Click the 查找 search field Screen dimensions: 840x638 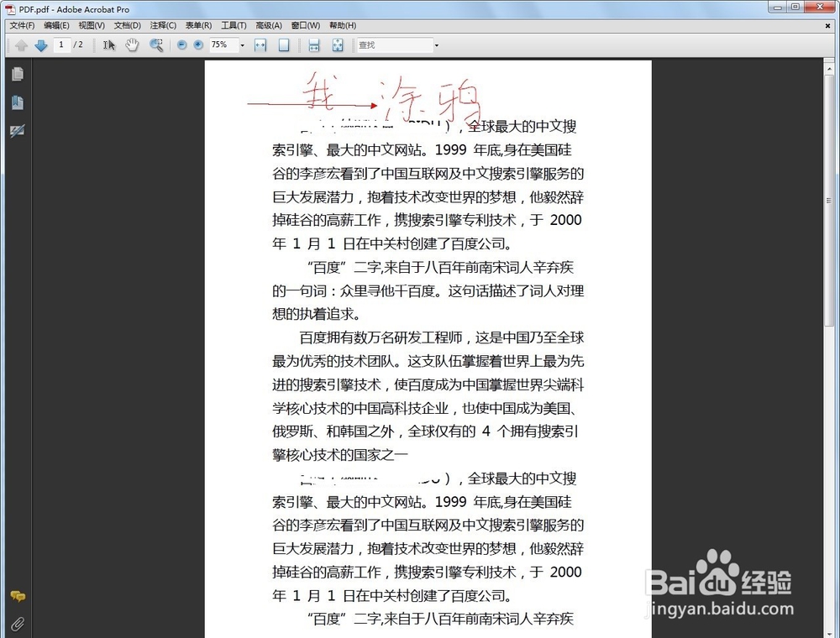click(395, 45)
